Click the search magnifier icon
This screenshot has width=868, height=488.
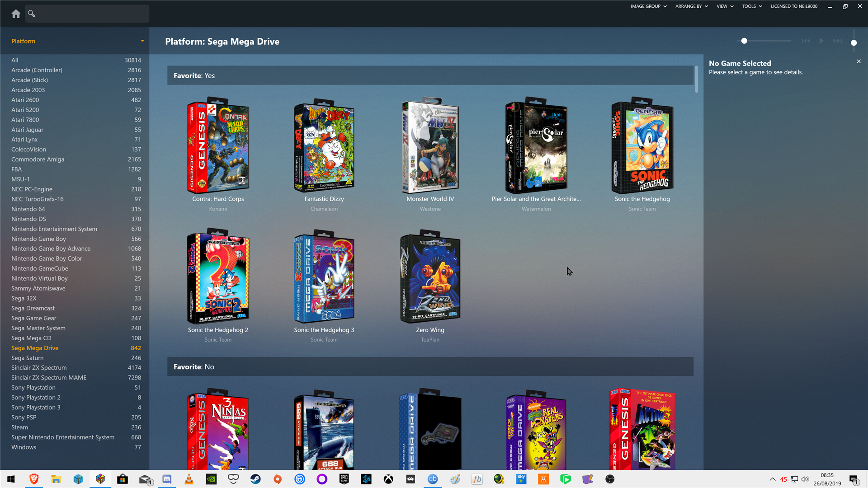coord(31,14)
